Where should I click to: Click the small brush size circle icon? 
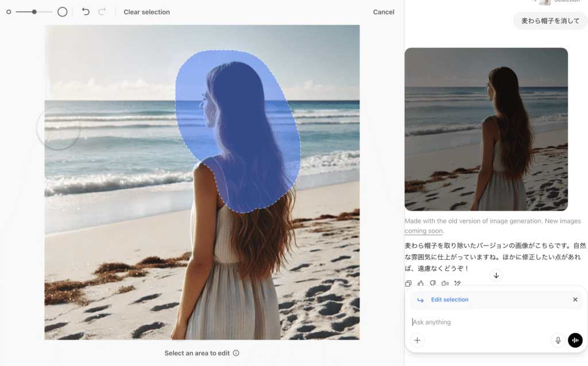(9, 12)
